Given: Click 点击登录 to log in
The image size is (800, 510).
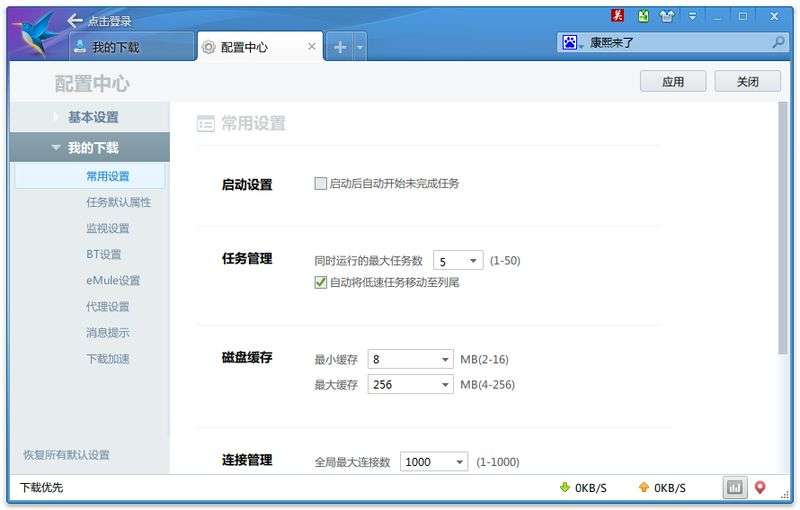Looking at the screenshot, I should [x=109, y=21].
